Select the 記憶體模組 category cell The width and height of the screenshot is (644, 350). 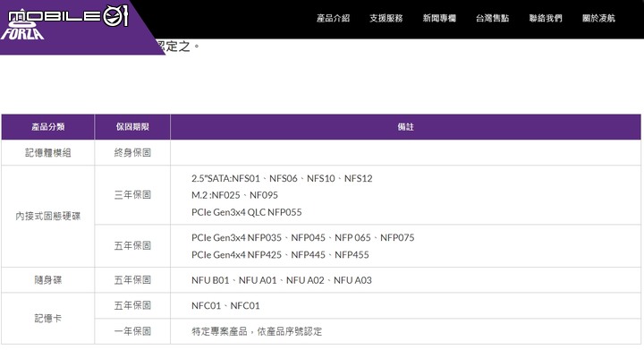(x=48, y=153)
